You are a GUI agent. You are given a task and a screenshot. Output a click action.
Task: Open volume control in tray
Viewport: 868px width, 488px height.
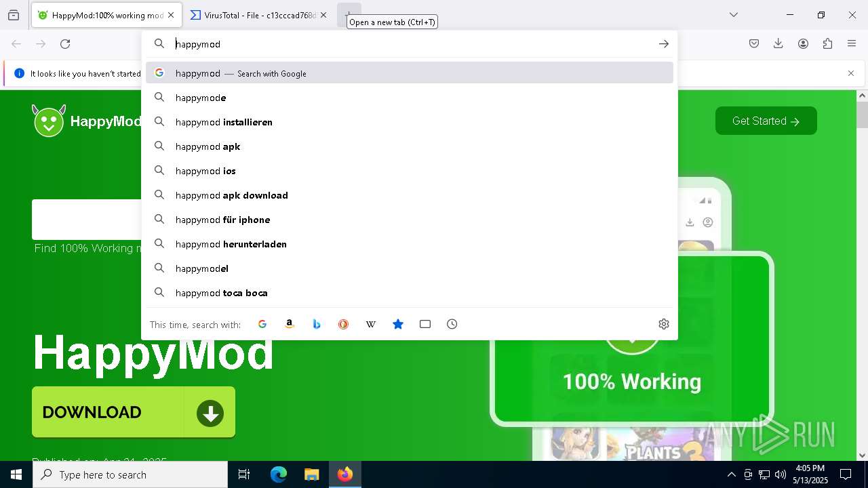781,474
